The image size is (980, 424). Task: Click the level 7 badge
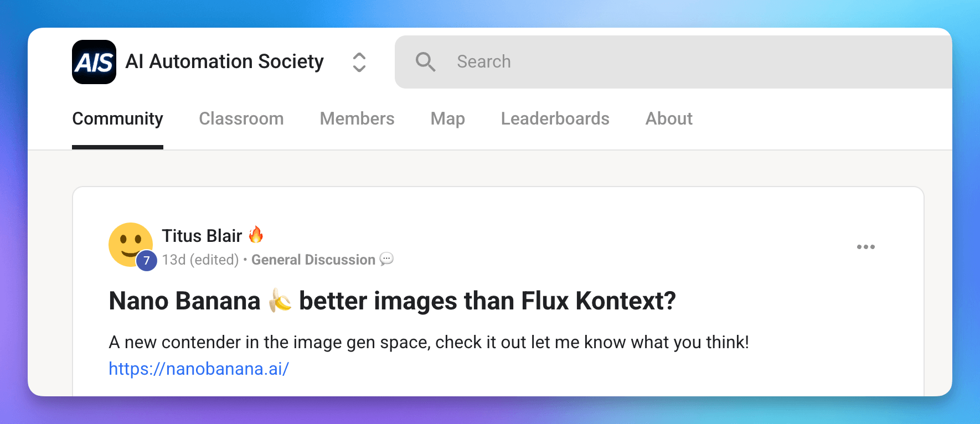pos(147,260)
